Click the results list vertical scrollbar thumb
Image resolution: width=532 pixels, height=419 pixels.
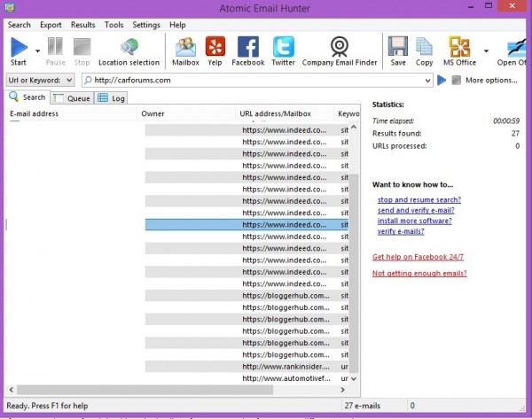(354, 273)
